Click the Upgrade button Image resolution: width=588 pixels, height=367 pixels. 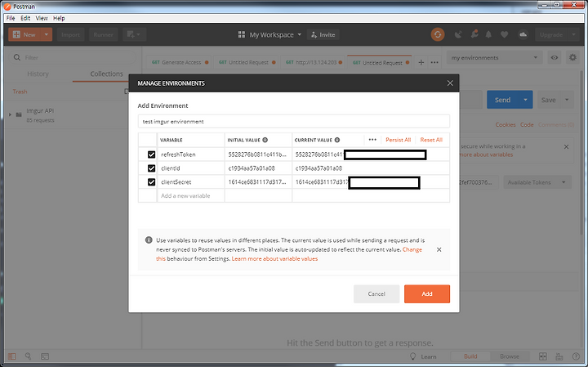[x=551, y=34]
